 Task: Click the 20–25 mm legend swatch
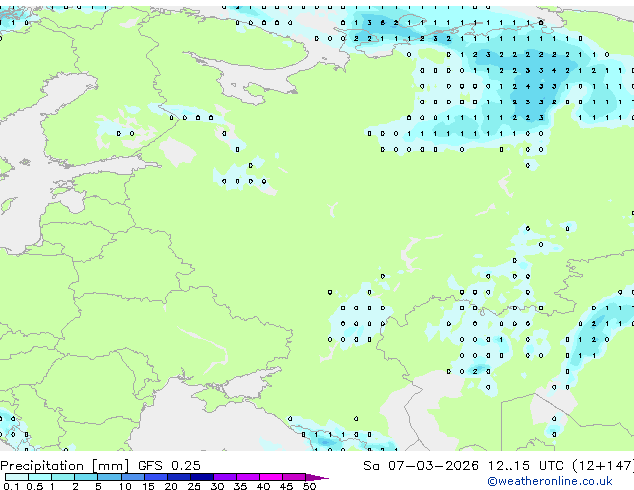178,477
